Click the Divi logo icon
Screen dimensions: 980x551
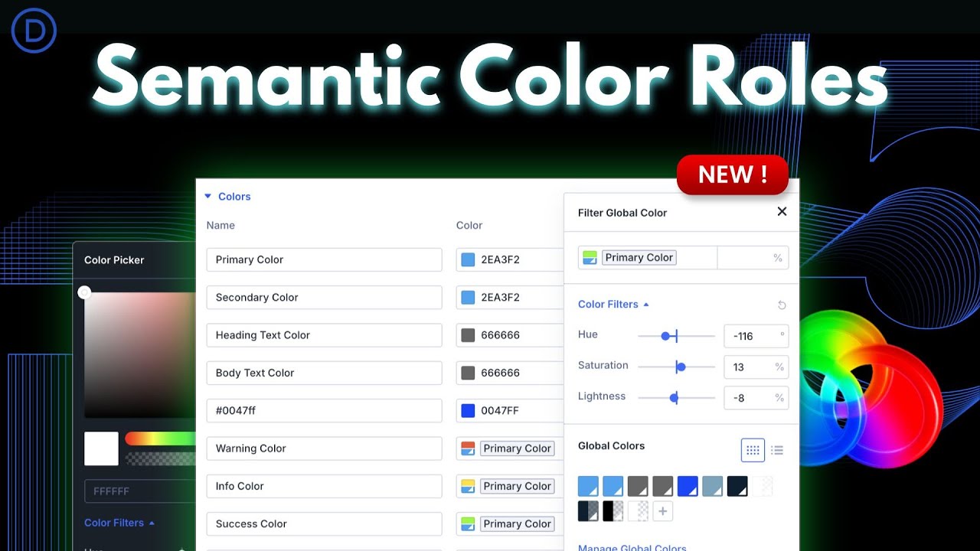[x=34, y=30]
